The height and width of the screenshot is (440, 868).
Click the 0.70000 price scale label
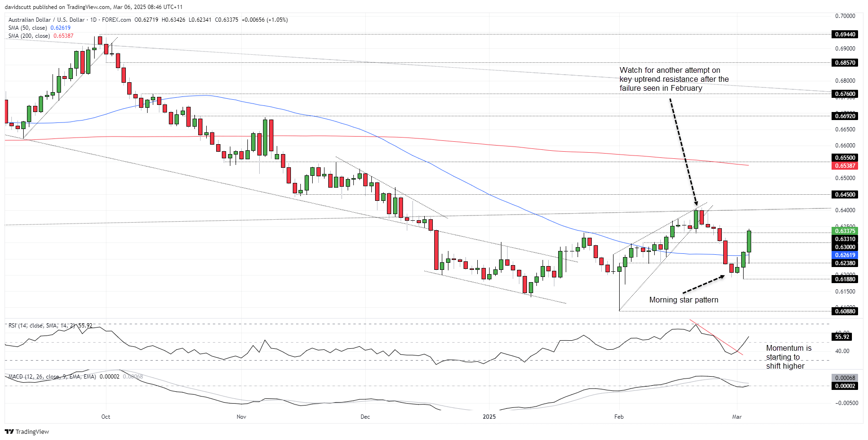tap(845, 16)
